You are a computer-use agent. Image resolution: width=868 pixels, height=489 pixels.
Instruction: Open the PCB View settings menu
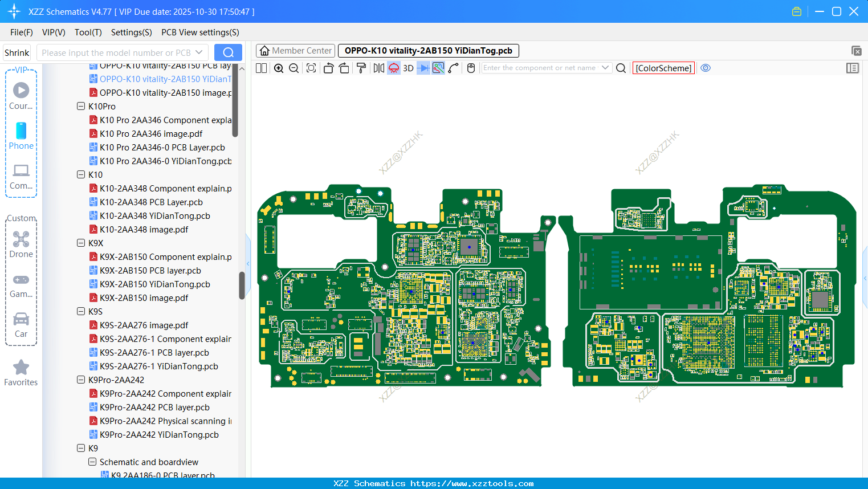click(200, 32)
